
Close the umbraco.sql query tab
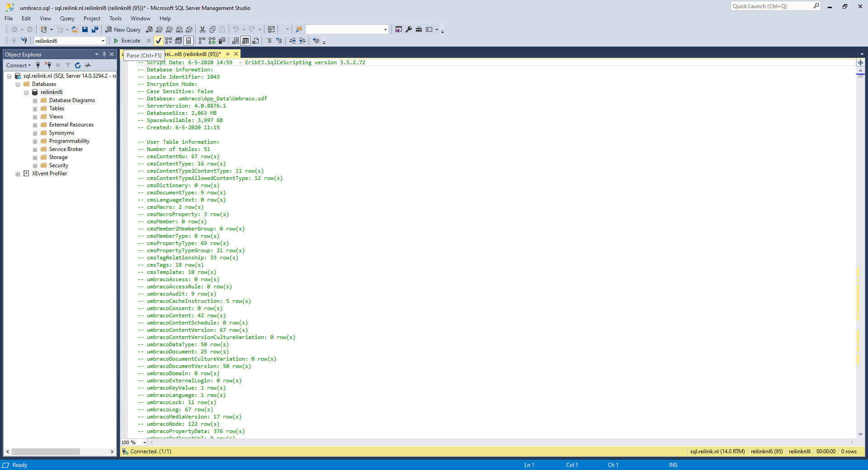(236, 54)
